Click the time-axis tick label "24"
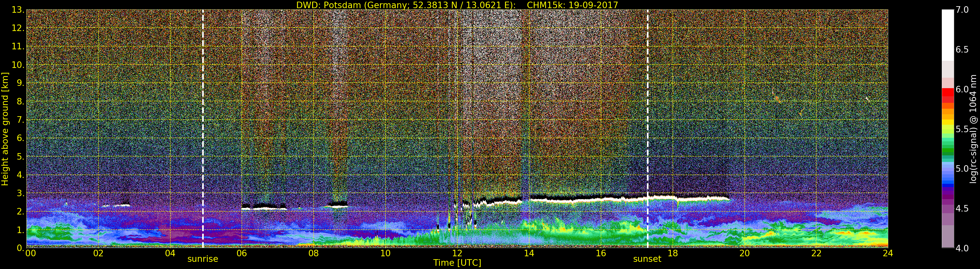 click(x=888, y=253)
